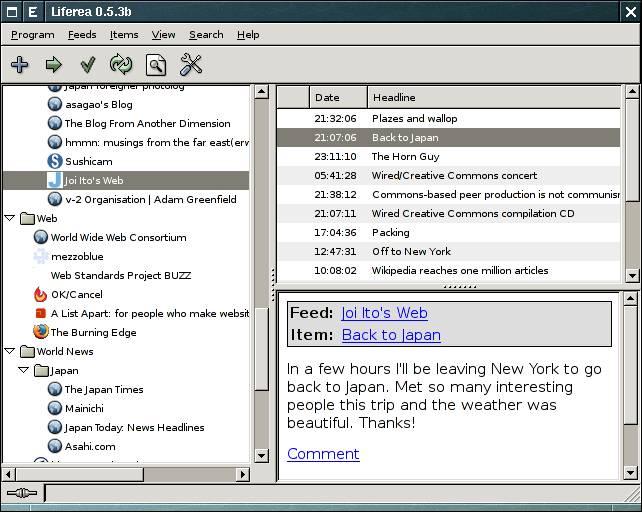This screenshot has height=512, width=642.
Task: Open the Program menu
Action: click(x=33, y=35)
